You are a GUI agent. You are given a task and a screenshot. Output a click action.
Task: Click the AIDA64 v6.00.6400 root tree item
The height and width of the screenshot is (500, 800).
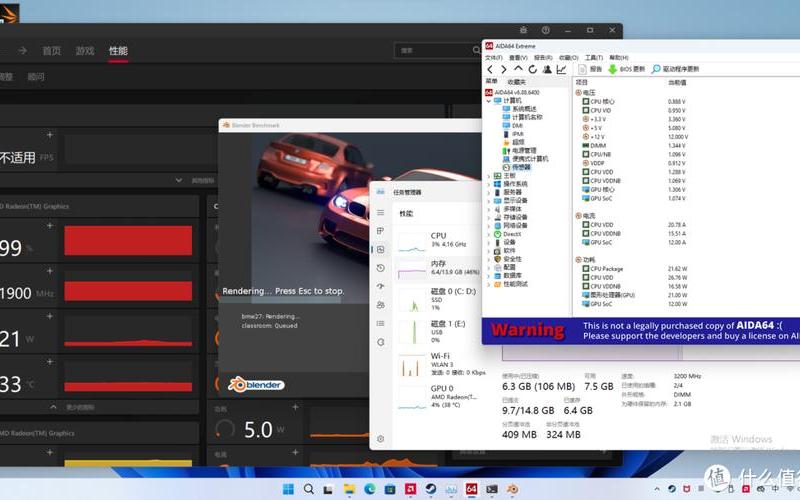[x=512, y=92]
